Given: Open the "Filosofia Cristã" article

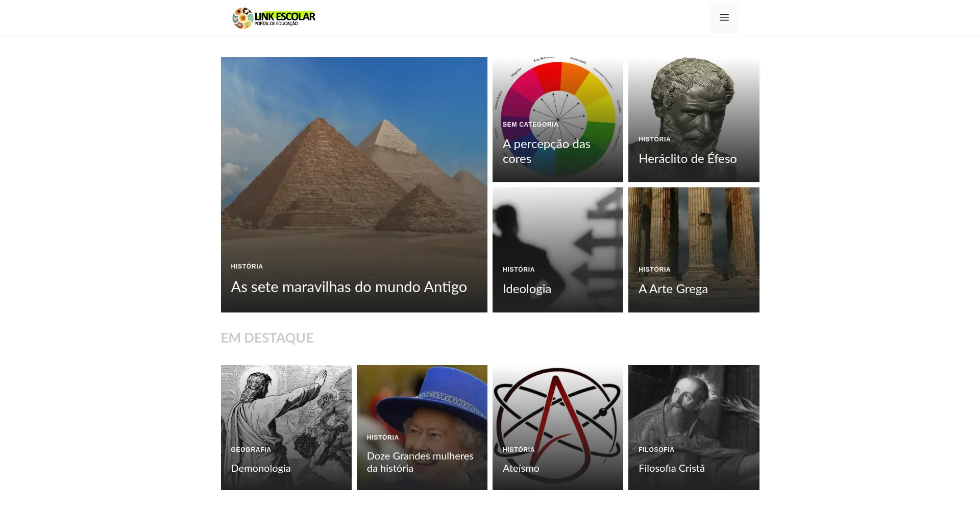Looking at the screenshot, I should tap(671, 468).
